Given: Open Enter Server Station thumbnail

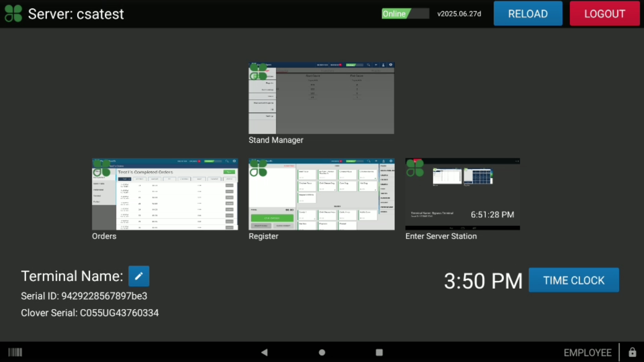Looking at the screenshot, I should [463, 194].
